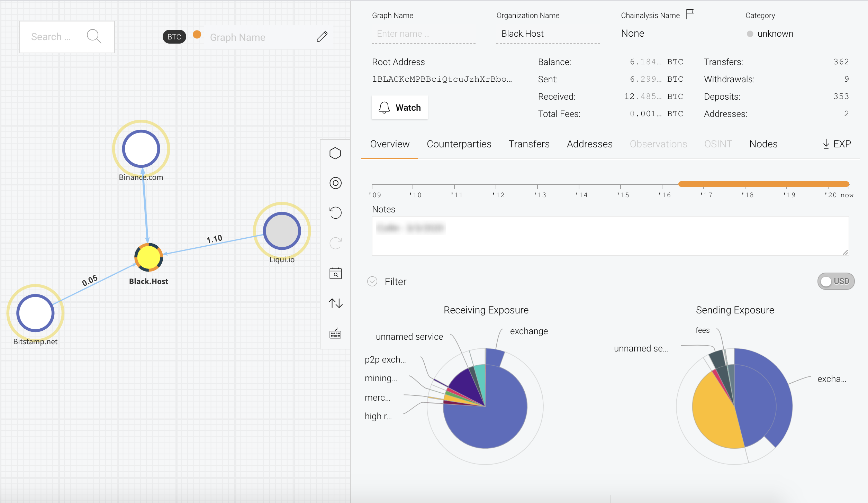Click the keyboard shortcuts icon
The image size is (868, 503).
pyautogui.click(x=335, y=334)
